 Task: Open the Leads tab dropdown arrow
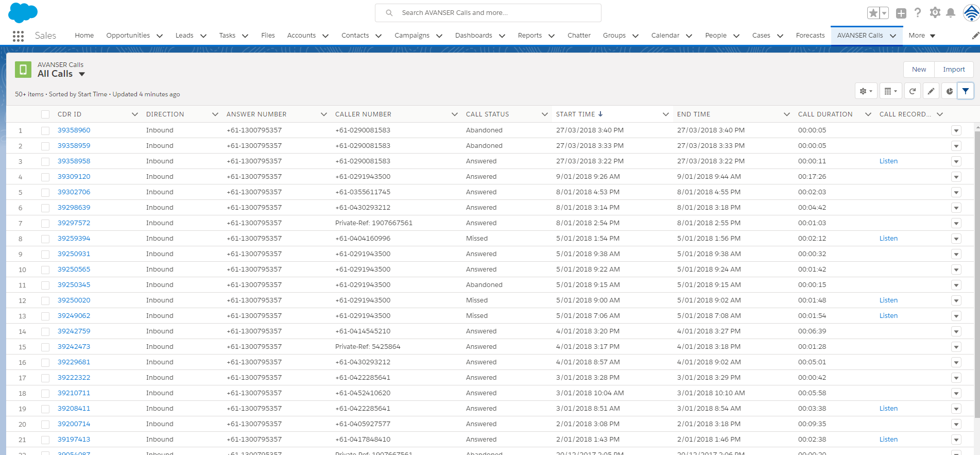pyautogui.click(x=203, y=36)
